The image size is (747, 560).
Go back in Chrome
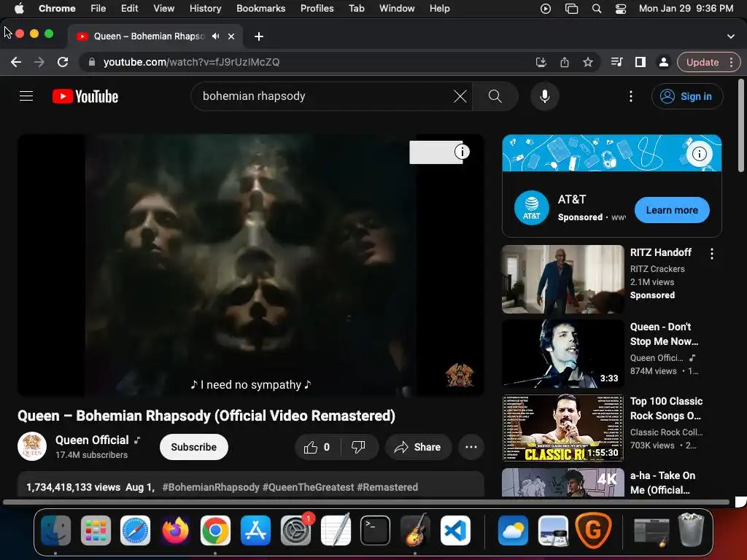pos(16,62)
